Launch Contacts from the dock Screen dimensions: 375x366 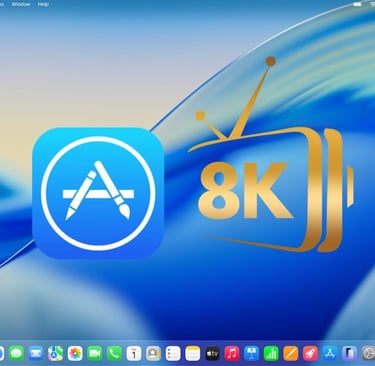coord(153,353)
